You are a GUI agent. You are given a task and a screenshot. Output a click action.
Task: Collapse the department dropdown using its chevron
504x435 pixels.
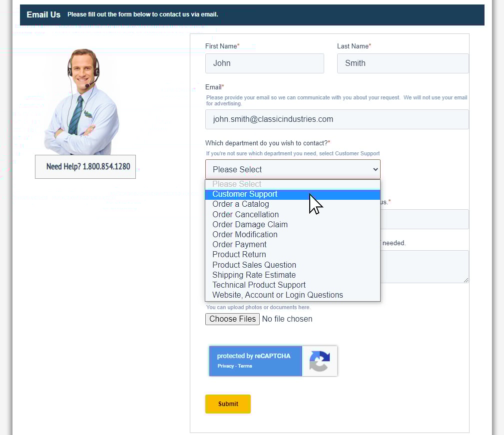(x=375, y=169)
